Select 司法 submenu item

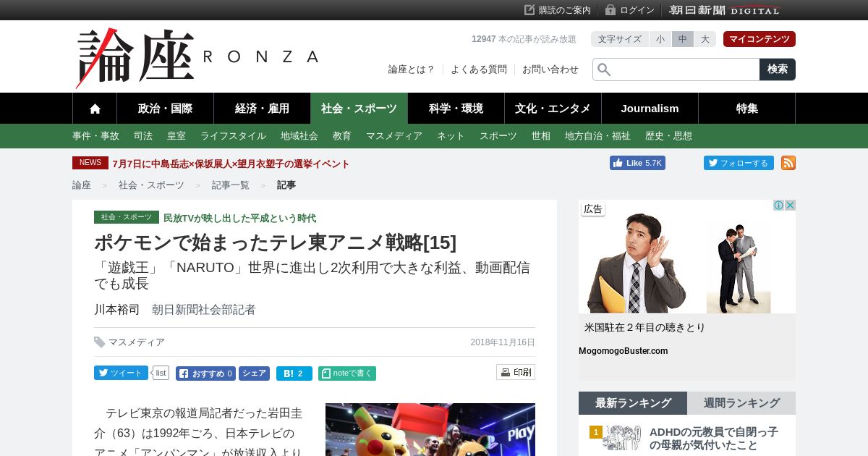click(143, 136)
